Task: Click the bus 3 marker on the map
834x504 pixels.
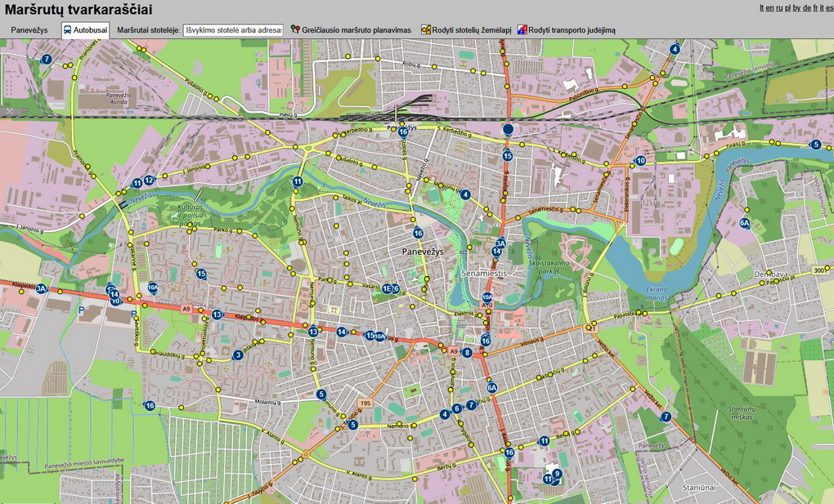Action: pos(238,355)
